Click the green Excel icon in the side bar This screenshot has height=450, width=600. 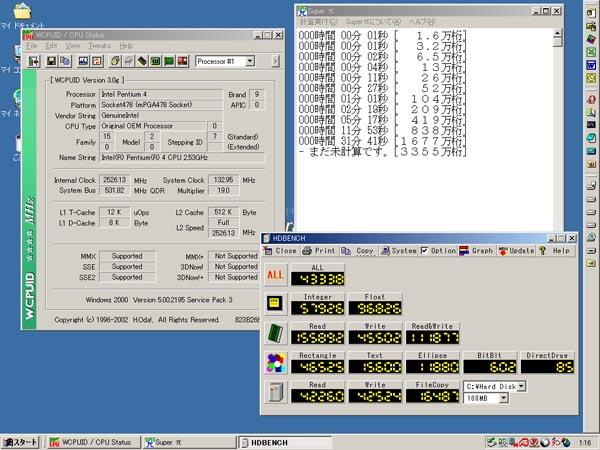point(591,52)
